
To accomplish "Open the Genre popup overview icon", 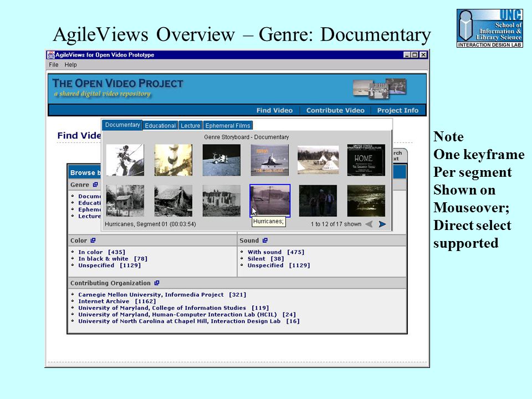I will [95, 185].
